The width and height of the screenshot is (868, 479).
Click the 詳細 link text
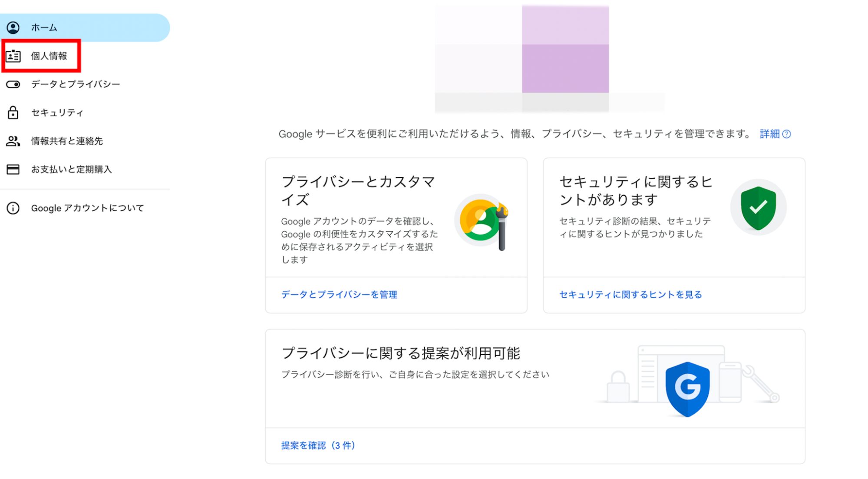tap(769, 134)
